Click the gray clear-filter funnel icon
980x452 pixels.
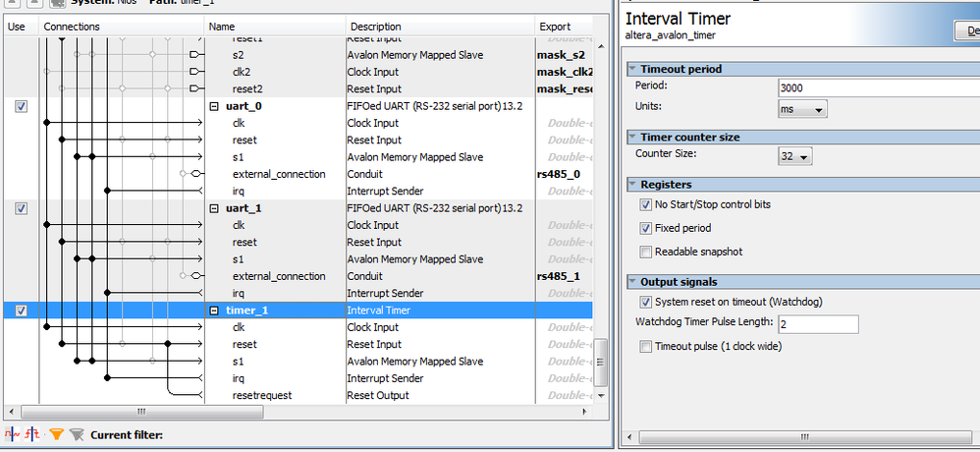click(77, 434)
